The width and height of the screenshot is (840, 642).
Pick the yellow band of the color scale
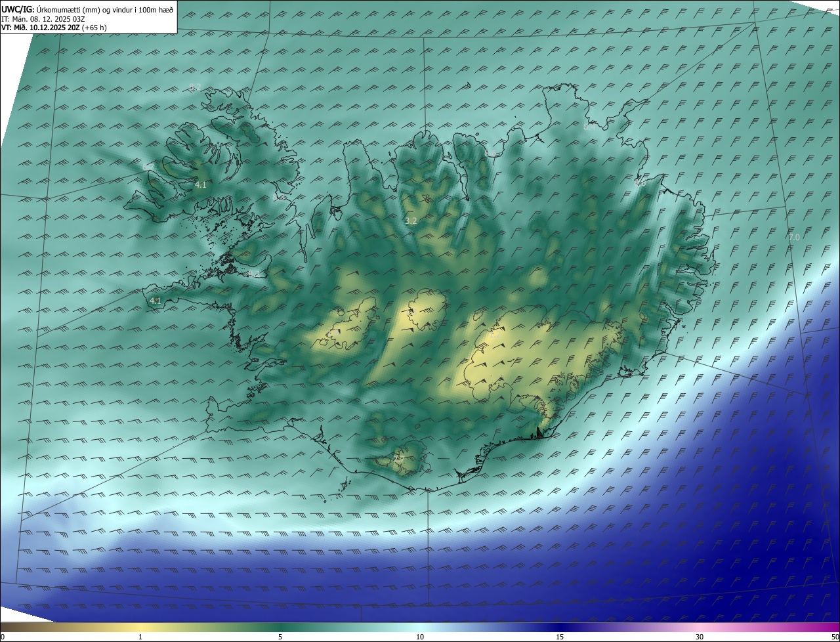click(141, 627)
